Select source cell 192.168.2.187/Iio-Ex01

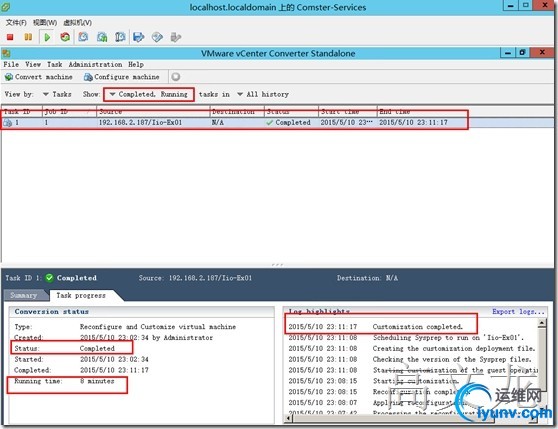coord(140,123)
